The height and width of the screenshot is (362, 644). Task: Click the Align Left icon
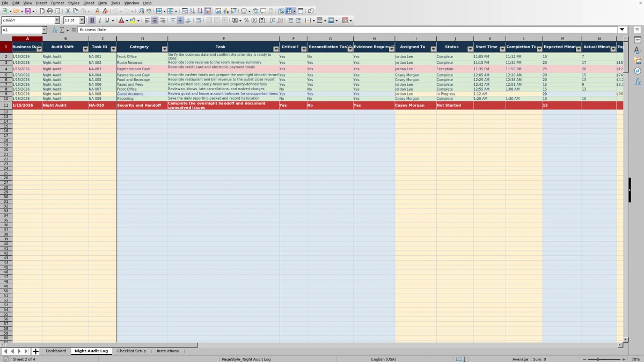coord(147,20)
